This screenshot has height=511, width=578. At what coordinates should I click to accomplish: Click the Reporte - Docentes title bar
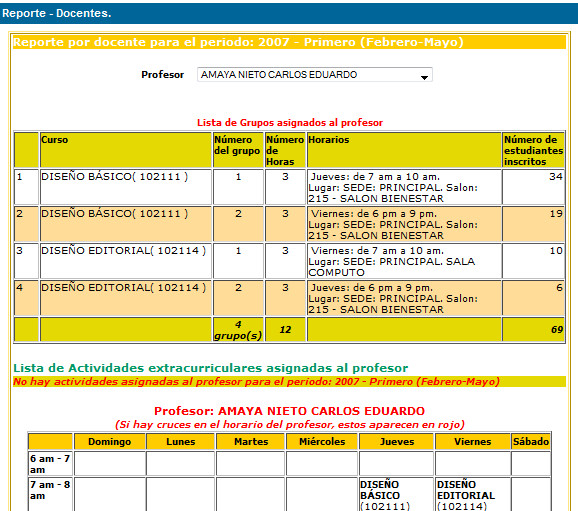[289, 13]
